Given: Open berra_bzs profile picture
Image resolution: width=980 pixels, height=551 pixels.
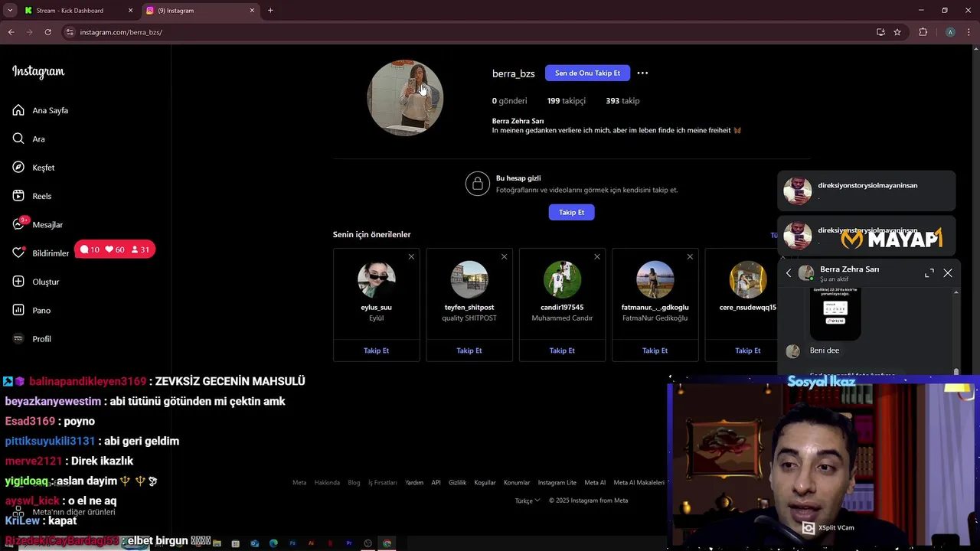Looking at the screenshot, I should click(x=405, y=98).
